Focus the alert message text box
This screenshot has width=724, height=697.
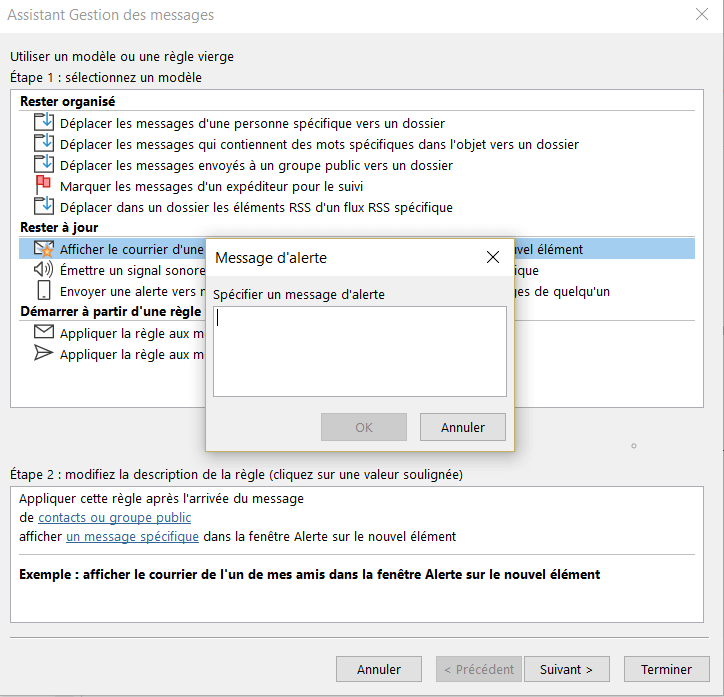click(x=360, y=351)
